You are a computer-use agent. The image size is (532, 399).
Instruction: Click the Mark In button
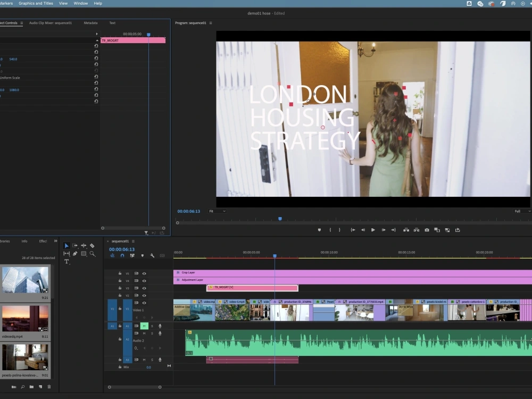[330, 230]
